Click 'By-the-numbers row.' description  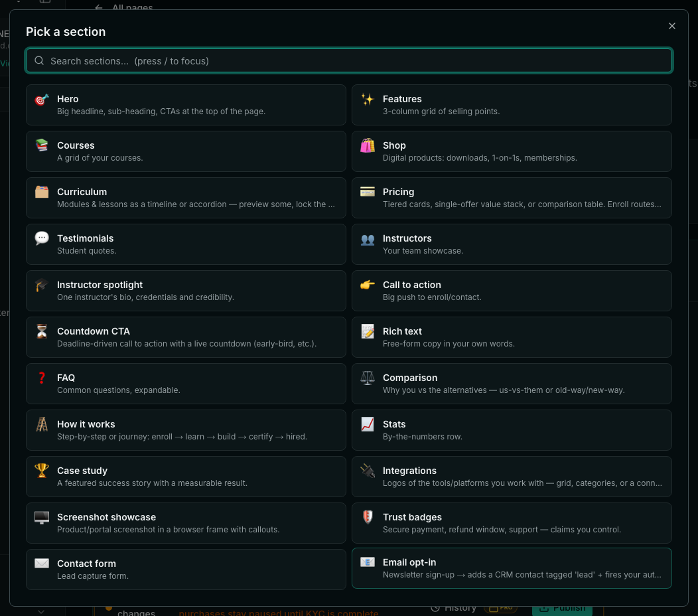coord(423,437)
